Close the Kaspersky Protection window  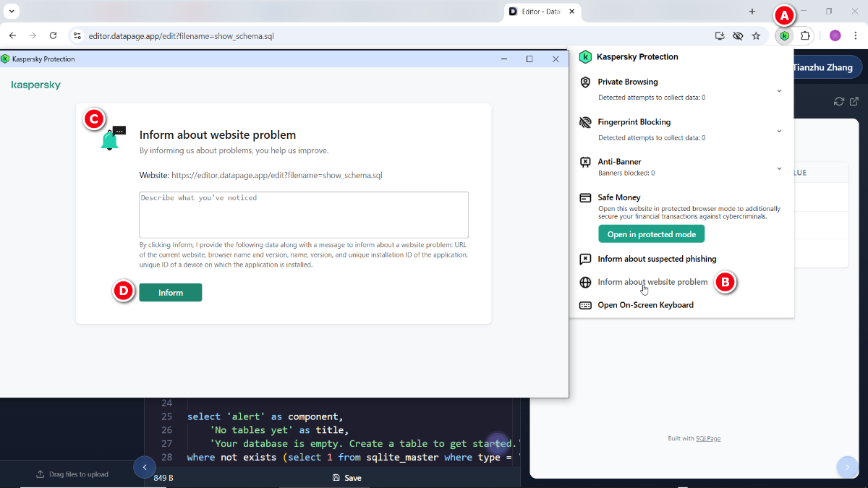tap(556, 59)
